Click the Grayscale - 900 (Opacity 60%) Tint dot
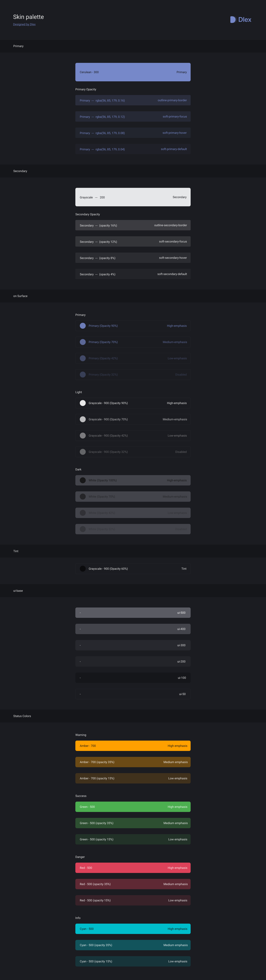Image resolution: width=266 pixels, height=980 pixels. (82, 569)
